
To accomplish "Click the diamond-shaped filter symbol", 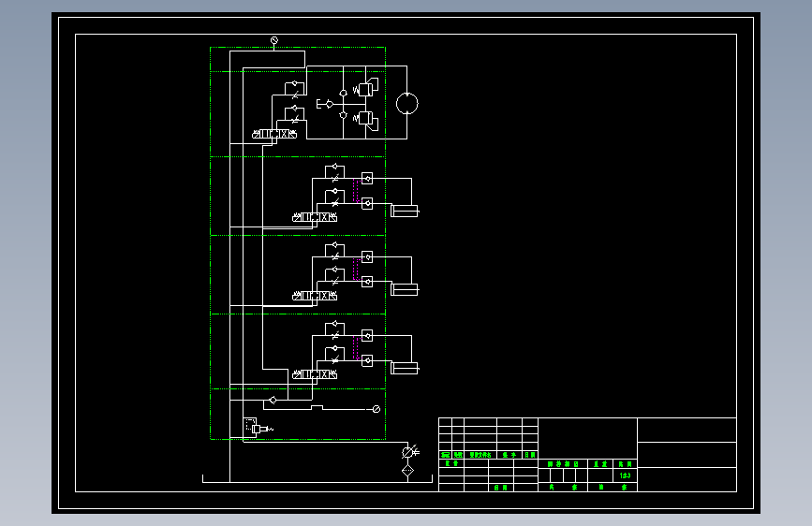I will pos(408,471).
